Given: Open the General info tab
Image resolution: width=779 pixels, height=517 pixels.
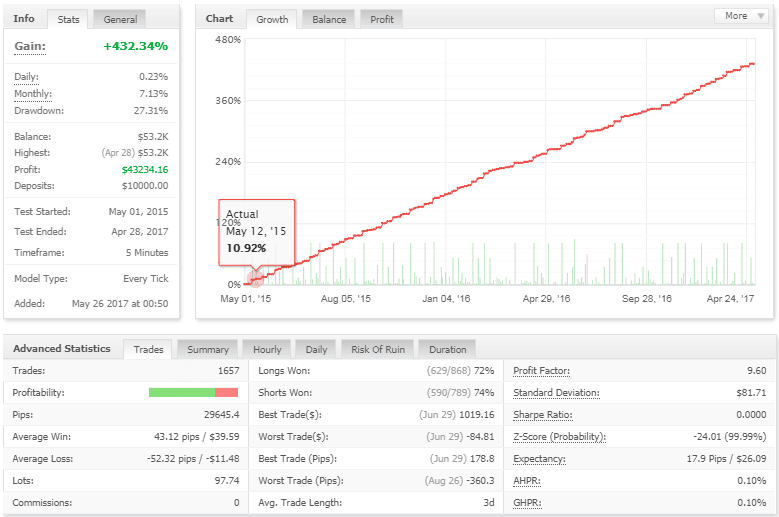Looking at the screenshot, I should click(x=120, y=19).
